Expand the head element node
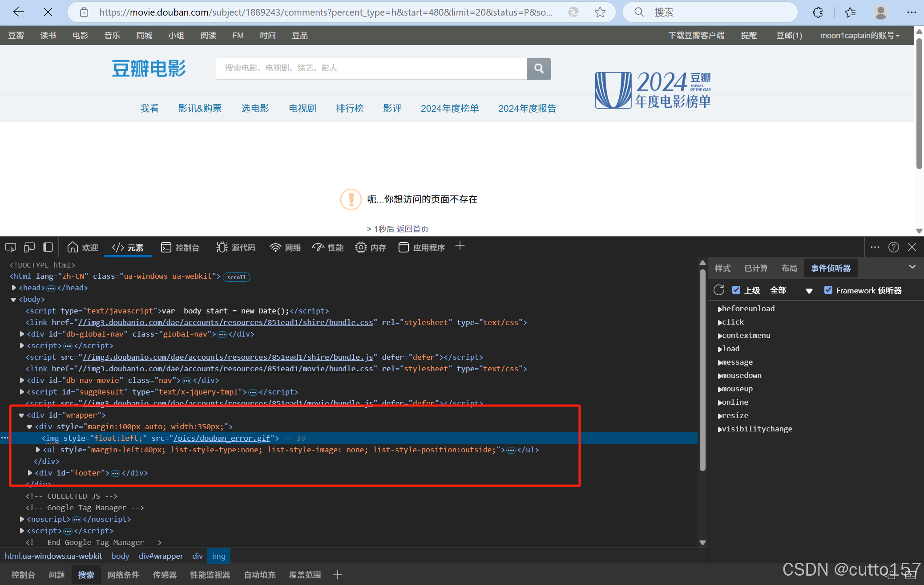 click(14, 288)
